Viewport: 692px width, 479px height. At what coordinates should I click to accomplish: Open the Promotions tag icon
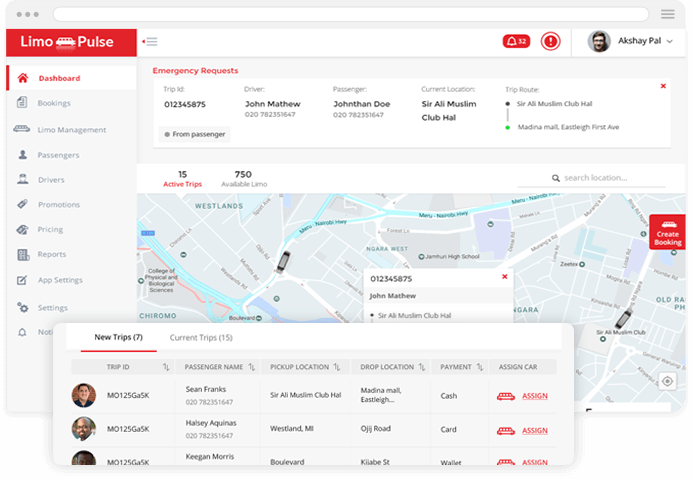22,204
